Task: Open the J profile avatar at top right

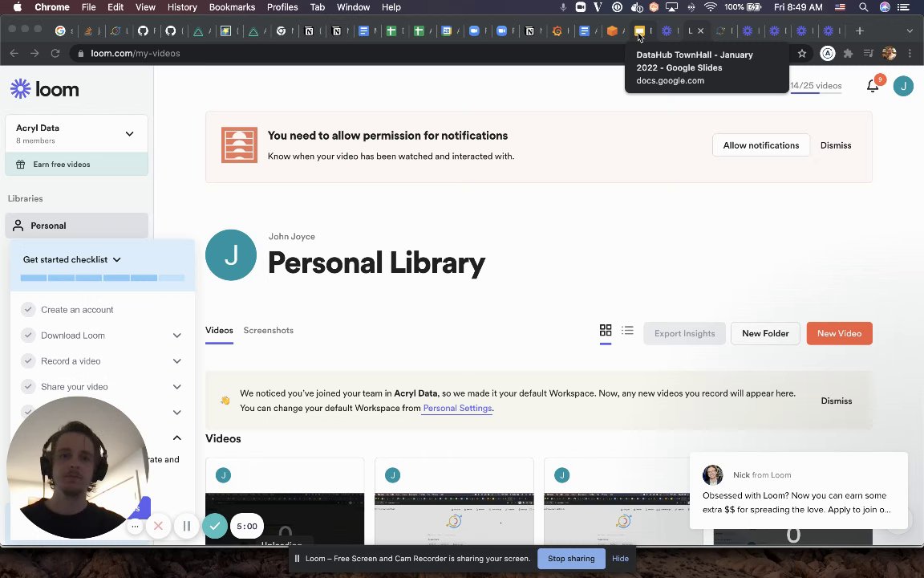Action: pyautogui.click(x=903, y=86)
